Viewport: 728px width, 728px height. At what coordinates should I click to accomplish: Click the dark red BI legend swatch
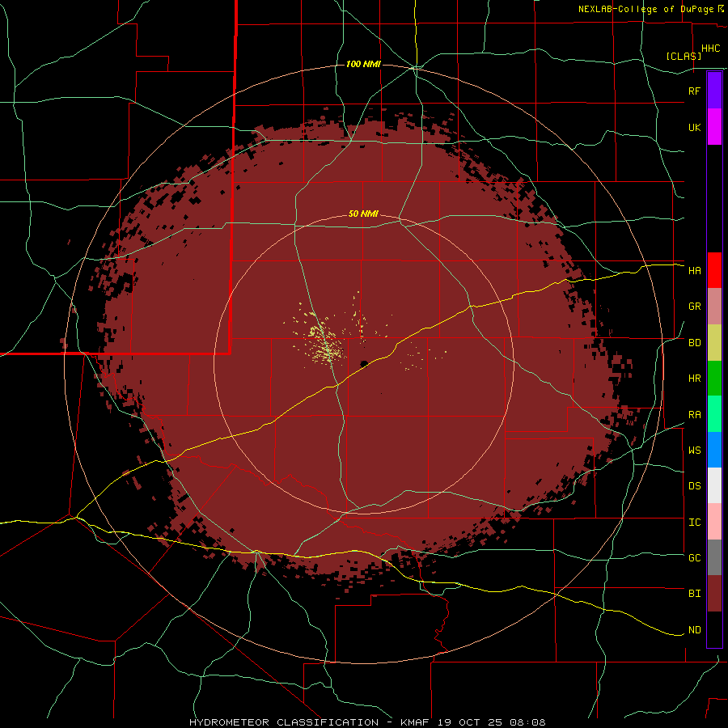[x=714, y=594]
